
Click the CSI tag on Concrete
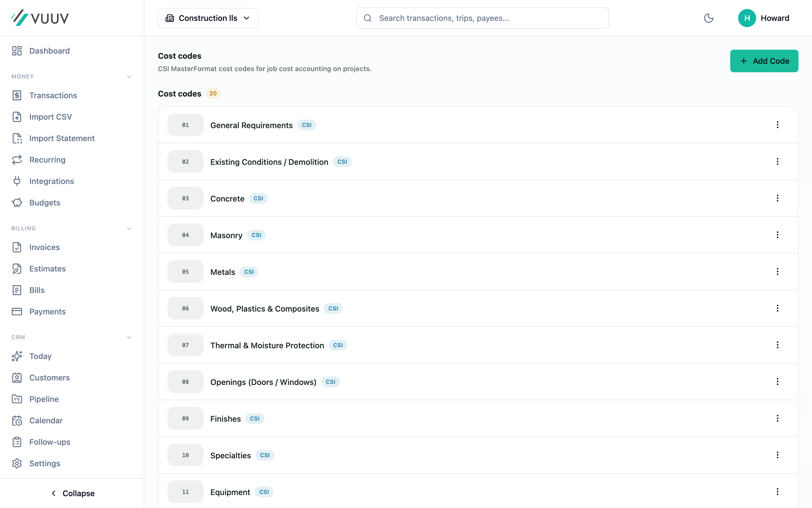pyautogui.click(x=258, y=199)
